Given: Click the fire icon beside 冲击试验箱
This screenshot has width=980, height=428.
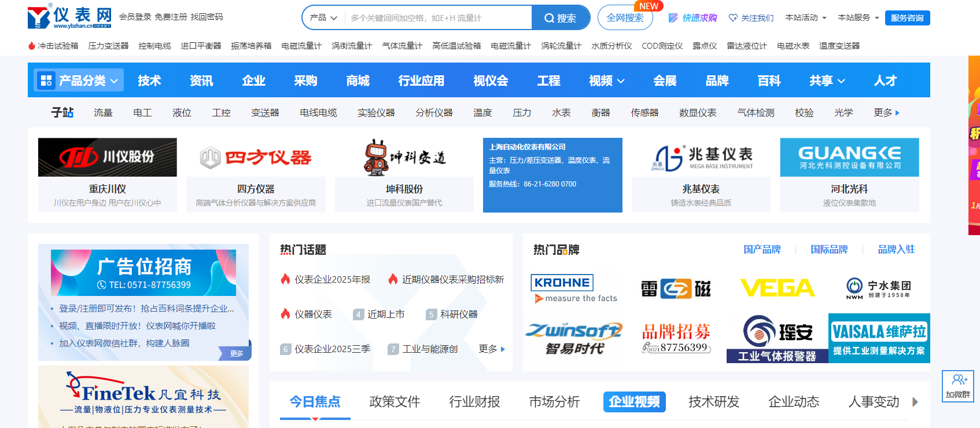Looking at the screenshot, I should click(x=32, y=46).
